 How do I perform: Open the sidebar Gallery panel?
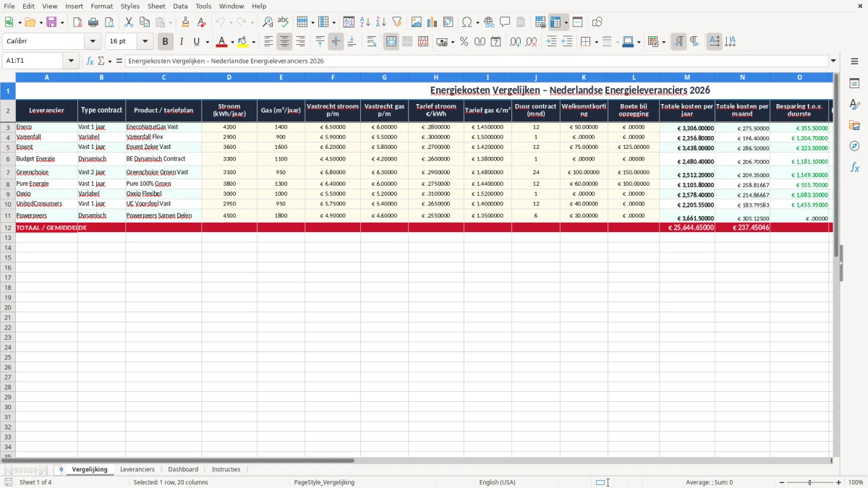pyautogui.click(x=854, y=125)
